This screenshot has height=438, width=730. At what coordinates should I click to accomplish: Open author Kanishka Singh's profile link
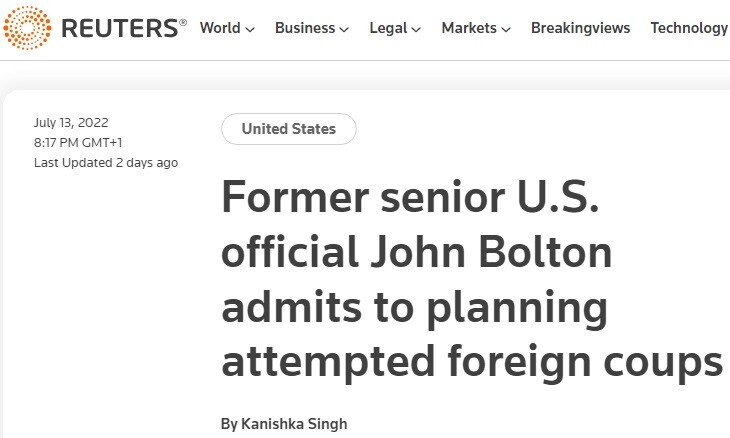click(284, 424)
